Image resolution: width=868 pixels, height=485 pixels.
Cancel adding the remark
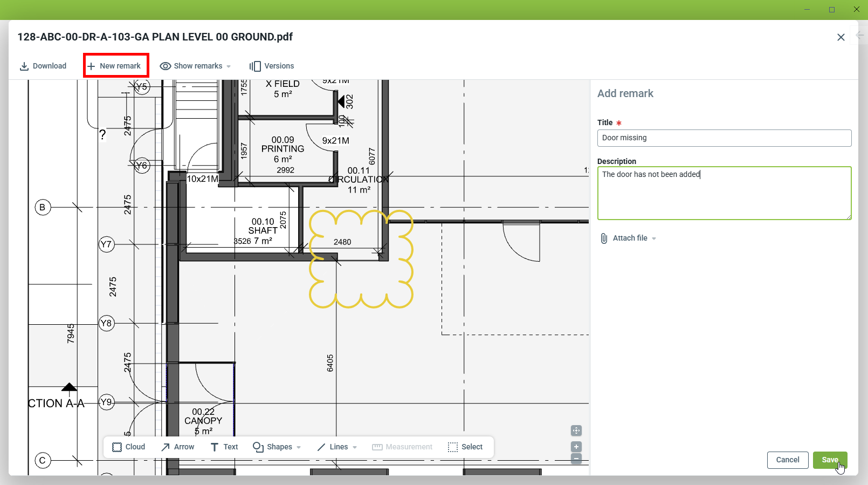(787, 460)
